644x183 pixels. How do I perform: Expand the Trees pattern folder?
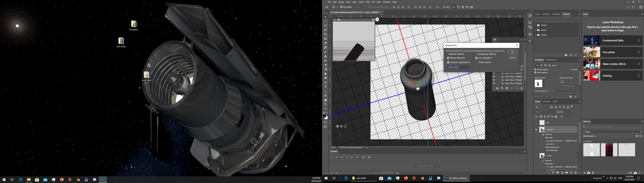[x=535, y=25]
